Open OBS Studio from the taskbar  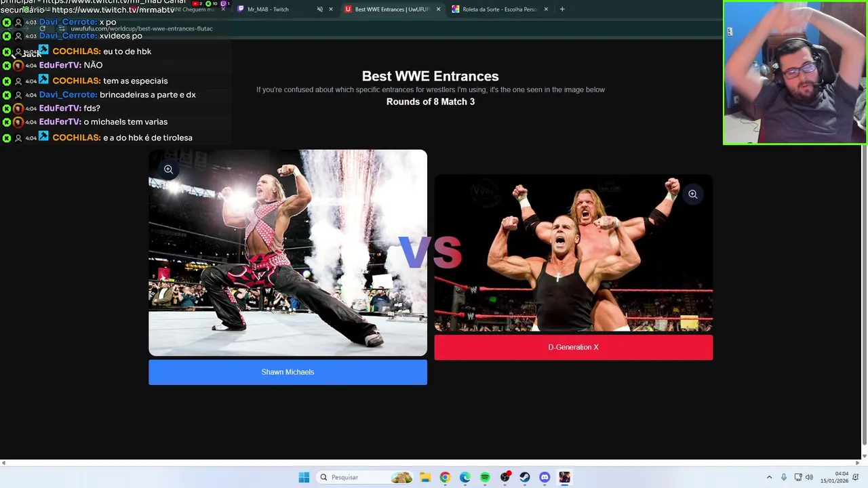pos(505,477)
